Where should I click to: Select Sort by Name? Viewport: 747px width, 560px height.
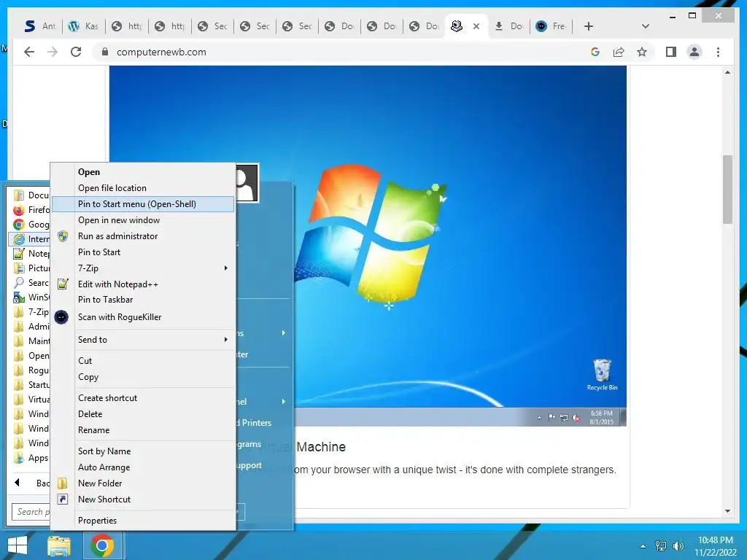tap(143, 451)
